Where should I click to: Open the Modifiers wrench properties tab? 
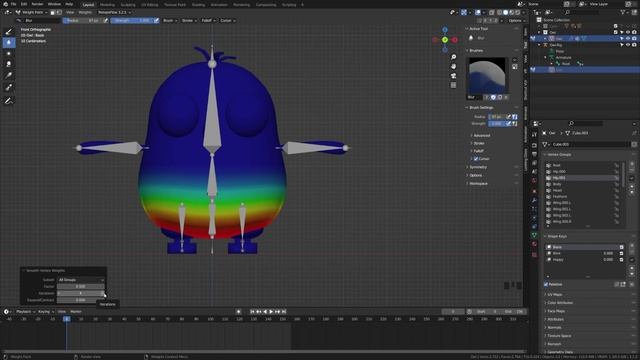534,200
